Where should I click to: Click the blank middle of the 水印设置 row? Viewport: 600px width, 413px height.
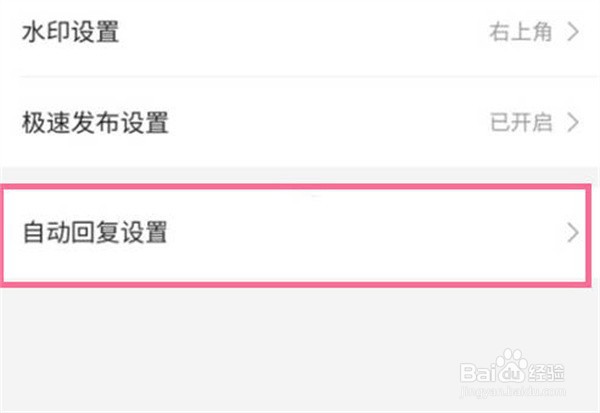coord(302,32)
